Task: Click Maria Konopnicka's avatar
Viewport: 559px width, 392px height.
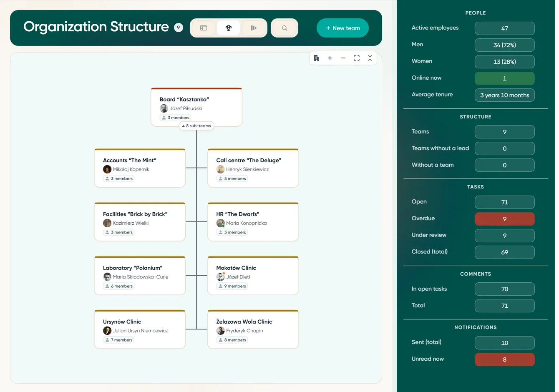Action: tap(221, 223)
